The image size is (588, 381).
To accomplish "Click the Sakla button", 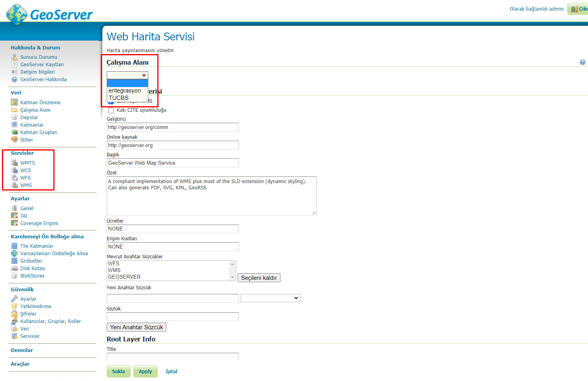I will point(118,372).
